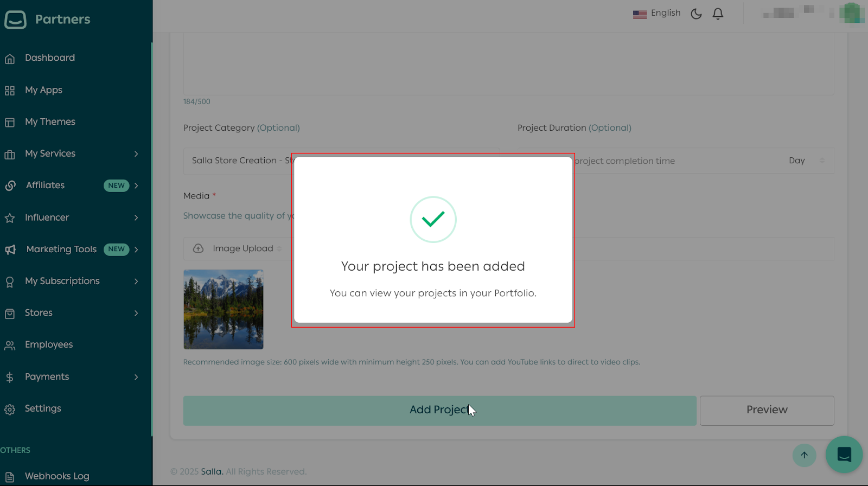The width and height of the screenshot is (868, 486).
Task: Open the Day duration unit dropdown
Action: tap(806, 161)
